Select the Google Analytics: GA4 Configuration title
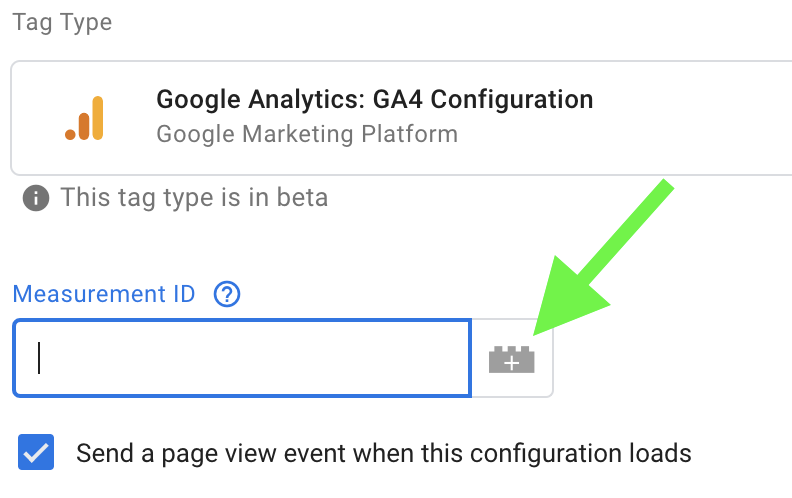Image resolution: width=792 pixels, height=498 pixels. coord(375,100)
